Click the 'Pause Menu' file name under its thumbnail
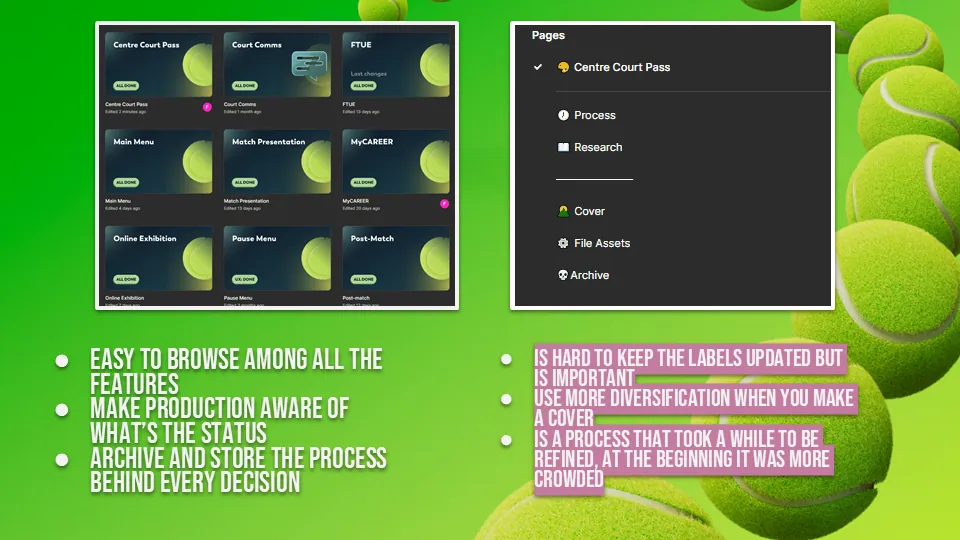 point(238,298)
